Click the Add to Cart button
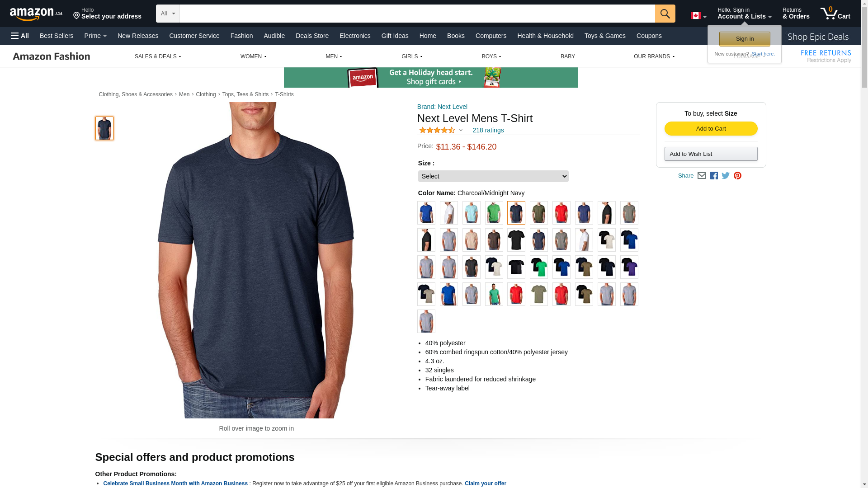The width and height of the screenshot is (868, 488). [x=711, y=129]
